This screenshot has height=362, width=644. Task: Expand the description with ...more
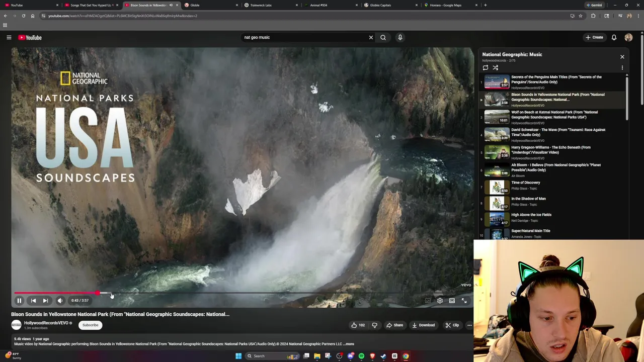point(349,344)
